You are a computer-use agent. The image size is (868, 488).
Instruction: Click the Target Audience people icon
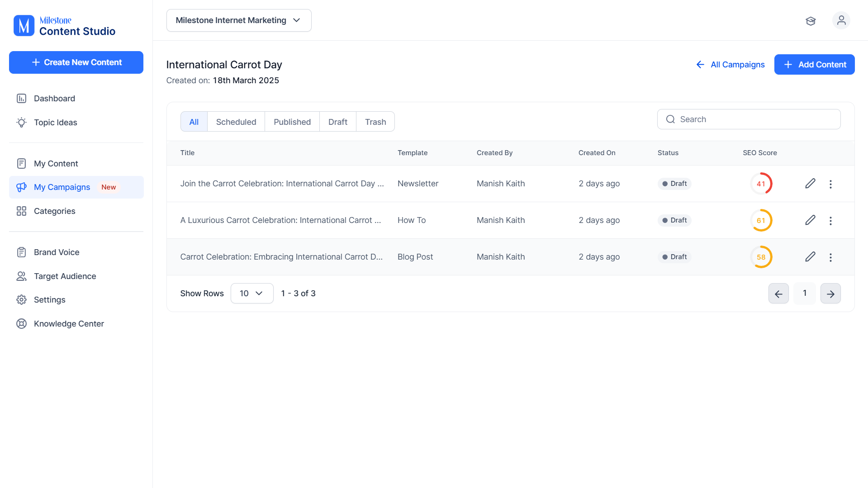point(21,276)
